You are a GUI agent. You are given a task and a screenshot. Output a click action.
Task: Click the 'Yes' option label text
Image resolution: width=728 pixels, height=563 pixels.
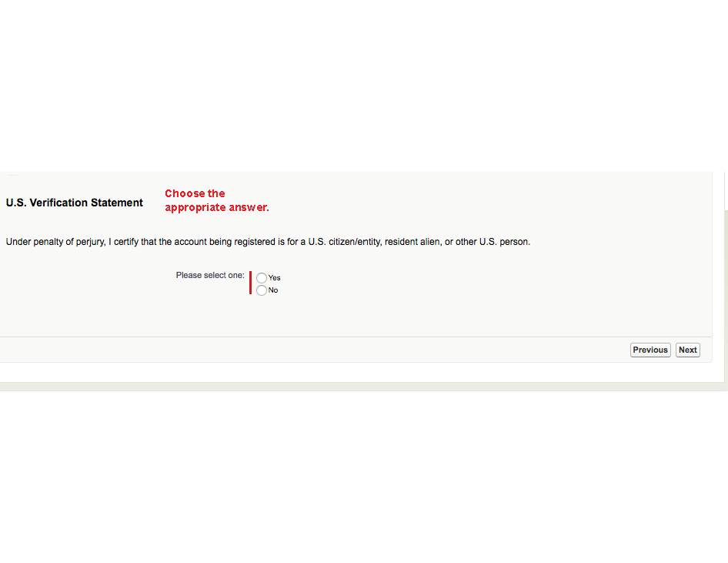point(275,278)
